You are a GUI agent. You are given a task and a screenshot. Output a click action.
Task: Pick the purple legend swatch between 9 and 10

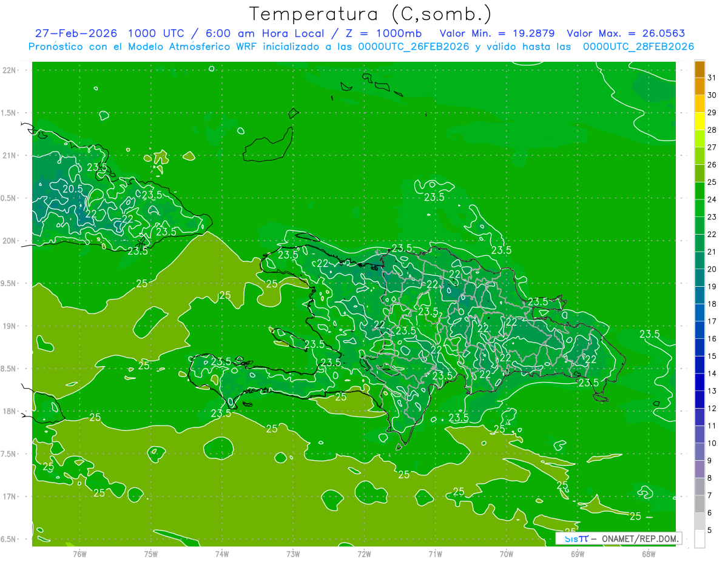700,452
